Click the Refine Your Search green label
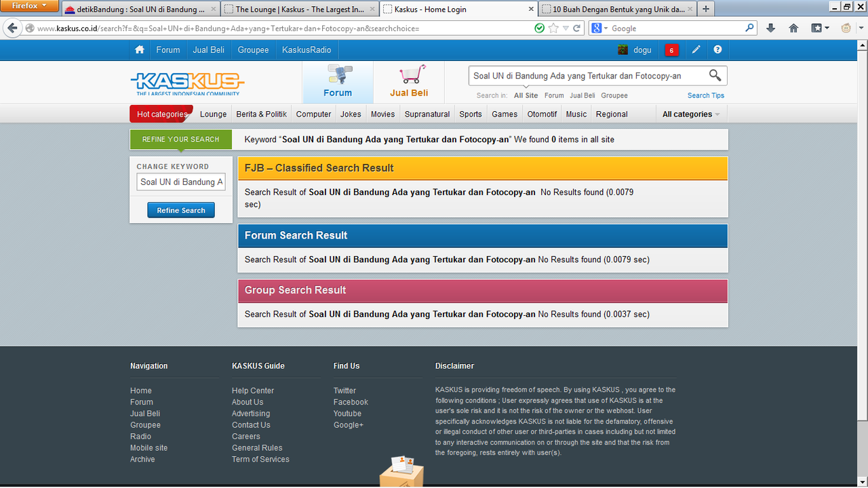 [181, 139]
